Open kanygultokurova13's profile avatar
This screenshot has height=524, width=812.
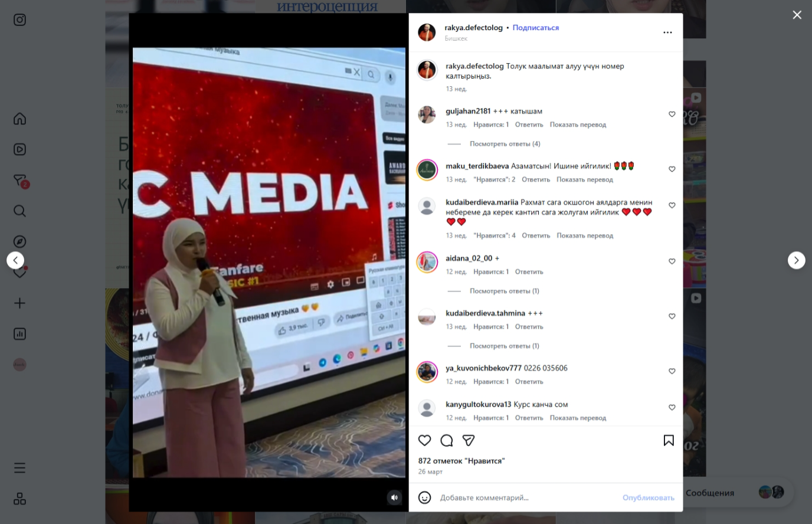pos(427,408)
